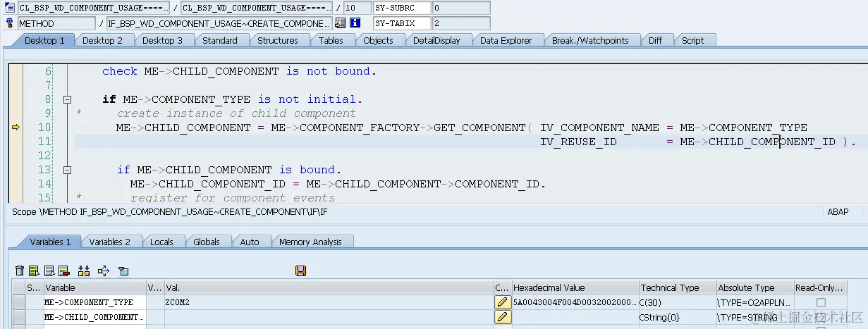
Task: Click the Technical Type column header
Action: [x=677, y=287]
